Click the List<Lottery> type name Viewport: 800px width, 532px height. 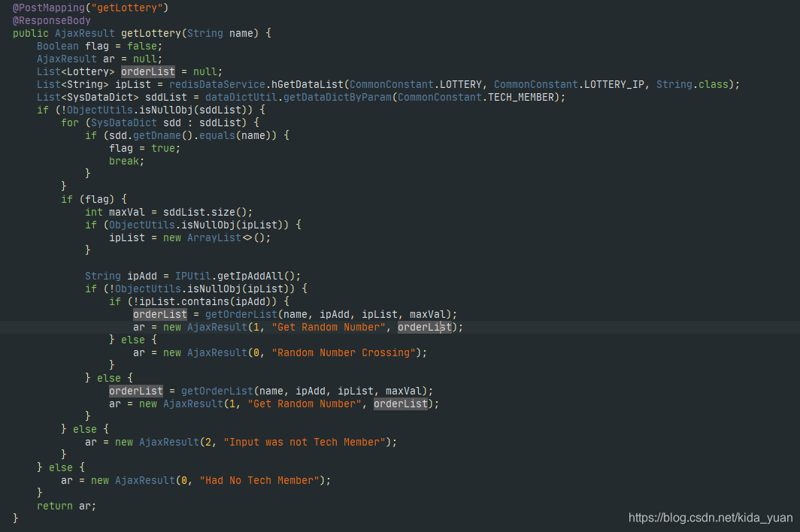(x=75, y=71)
